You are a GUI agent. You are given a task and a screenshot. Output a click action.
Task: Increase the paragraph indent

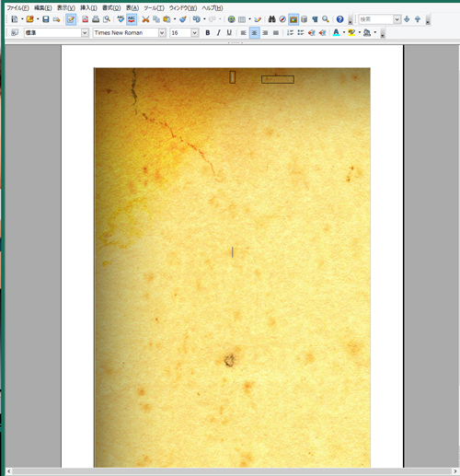point(322,32)
